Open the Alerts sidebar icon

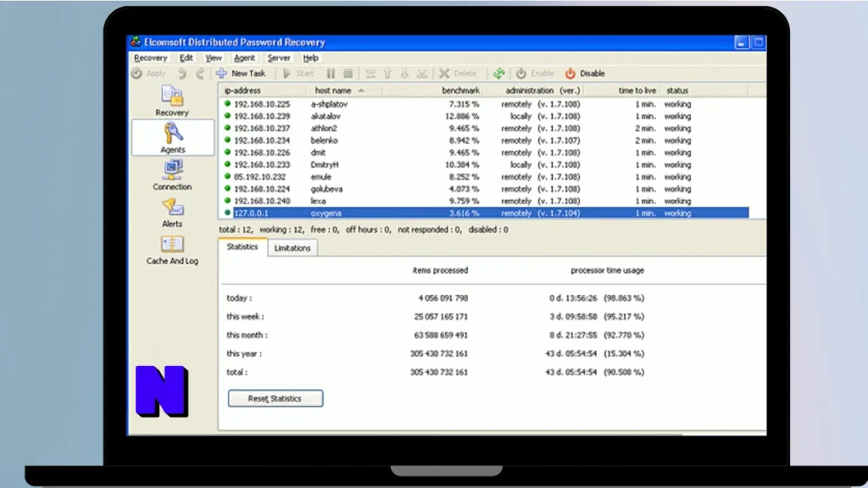coord(172,213)
